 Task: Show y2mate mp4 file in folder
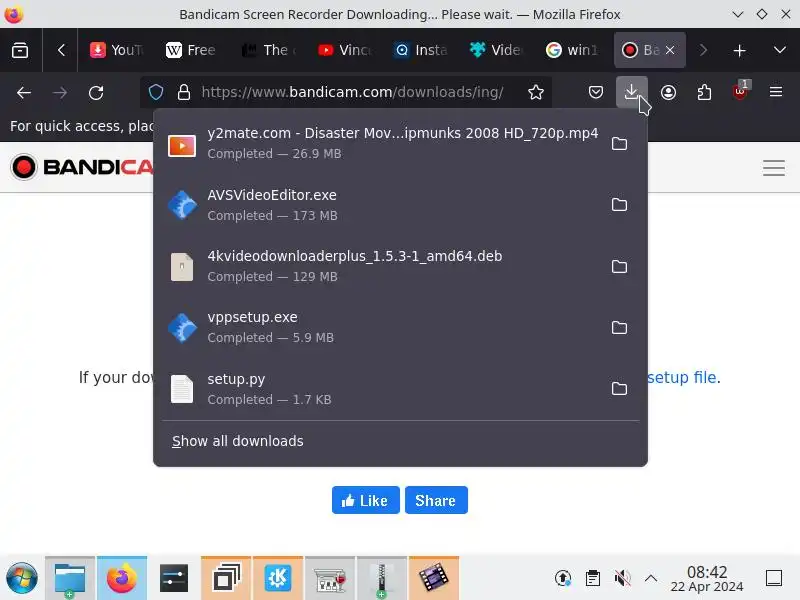coord(619,143)
